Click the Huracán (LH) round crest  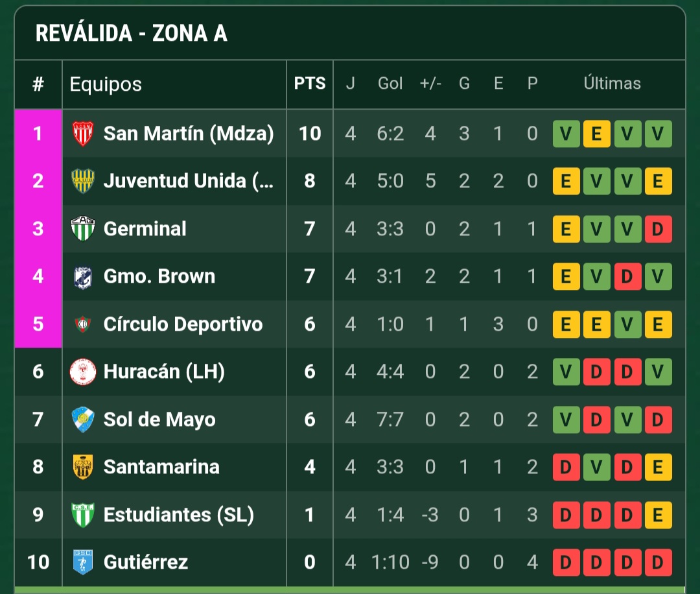click(x=82, y=372)
